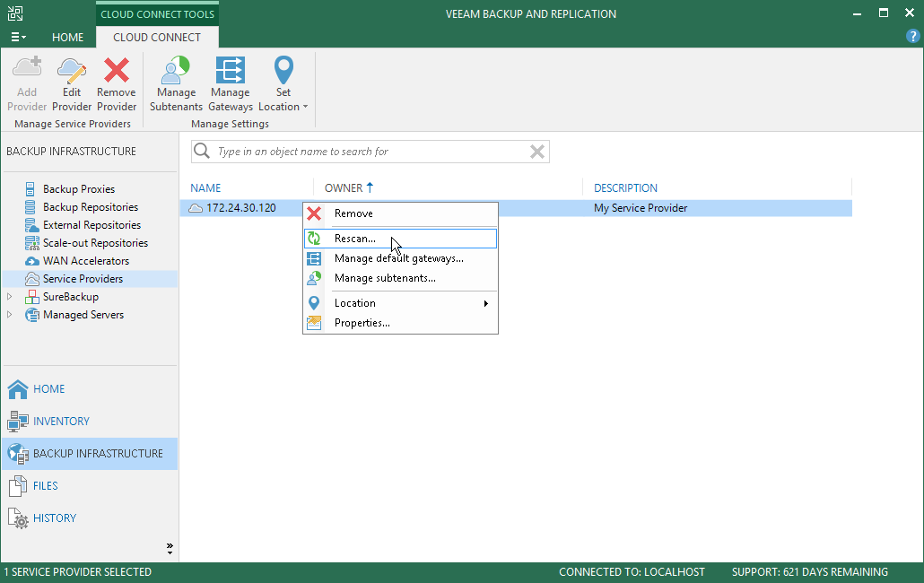Choose Manage subtenants... in context menu
The width and height of the screenshot is (924, 583).
[401, 278]
